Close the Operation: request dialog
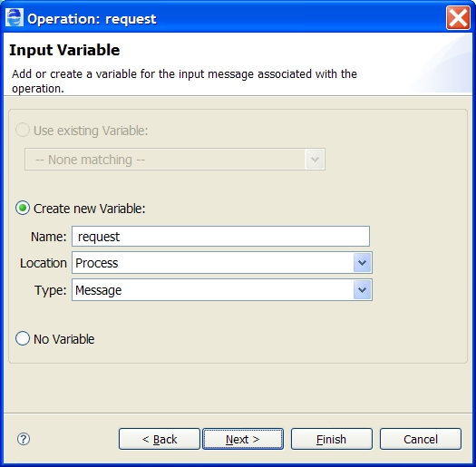The width and height of the screenshot is (476, 467). click(458, 18)
